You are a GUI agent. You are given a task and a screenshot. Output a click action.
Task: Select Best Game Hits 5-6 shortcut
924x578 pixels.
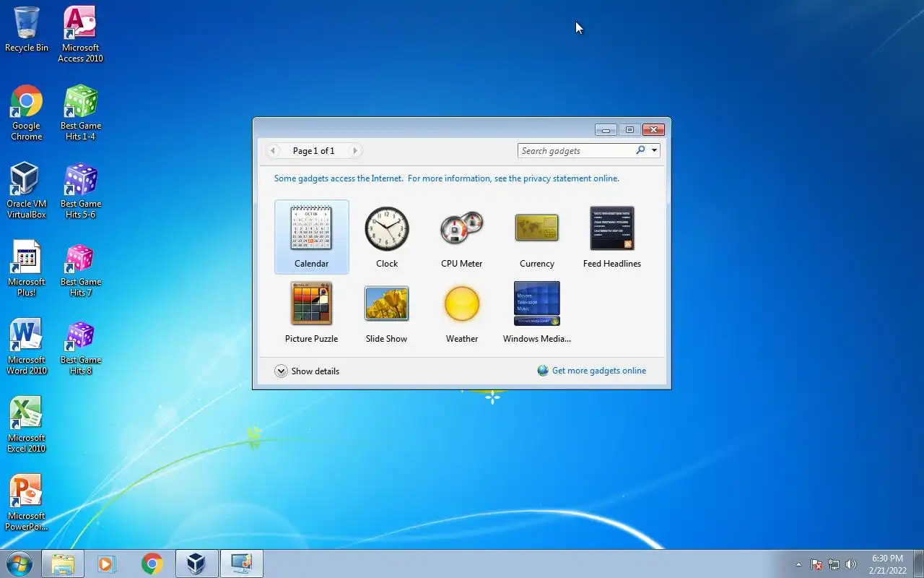(80, 191)
